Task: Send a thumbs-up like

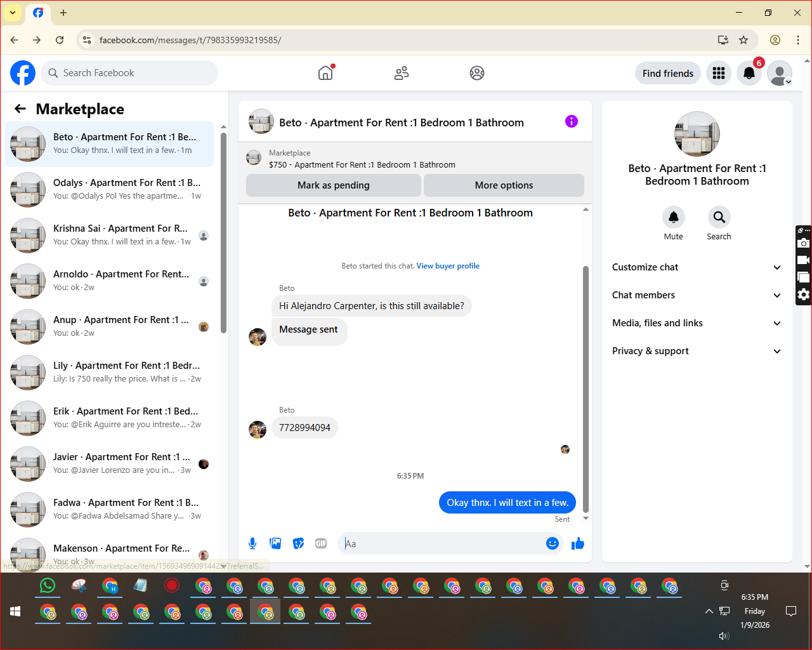Action: click(578, 543)
